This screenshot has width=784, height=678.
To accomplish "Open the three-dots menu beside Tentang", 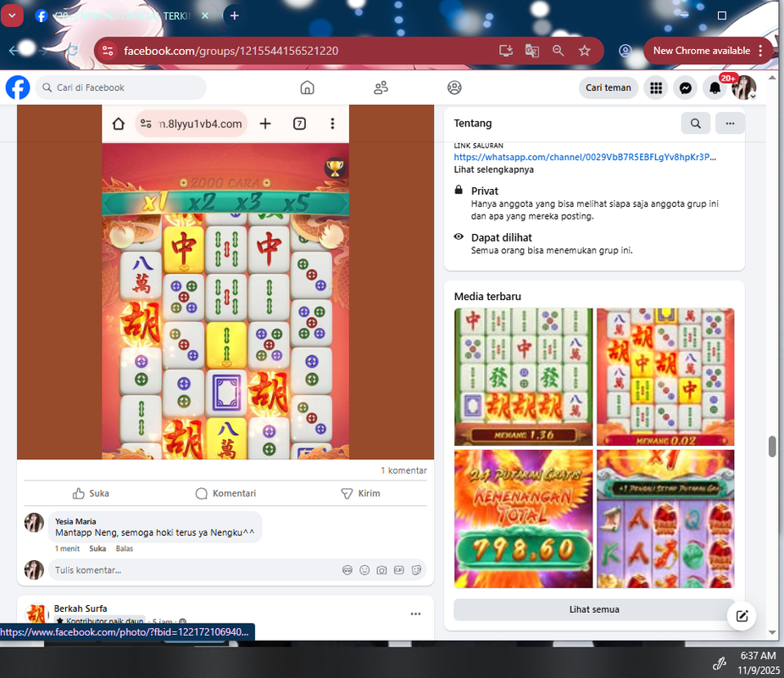I will (x=730, y=123).
